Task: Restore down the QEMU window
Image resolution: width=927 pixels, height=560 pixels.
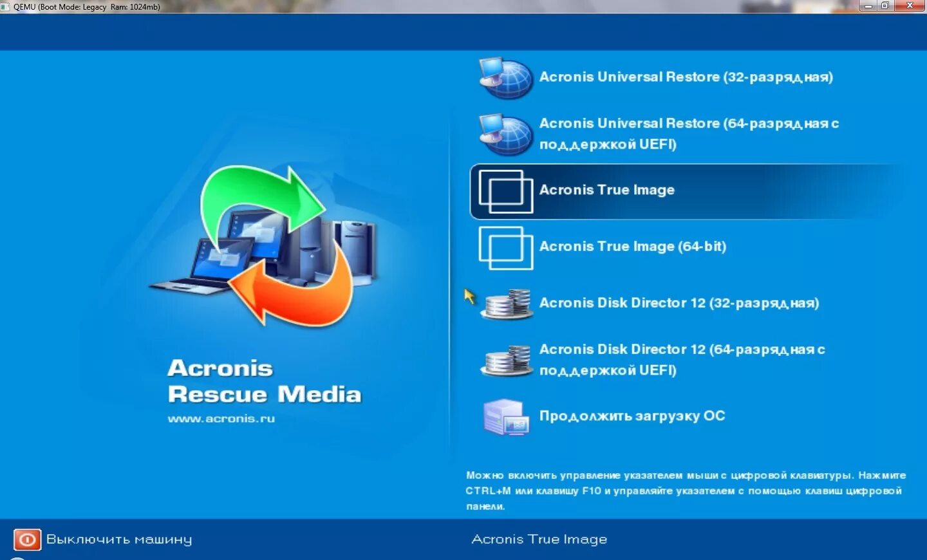Action: (885, 6)
